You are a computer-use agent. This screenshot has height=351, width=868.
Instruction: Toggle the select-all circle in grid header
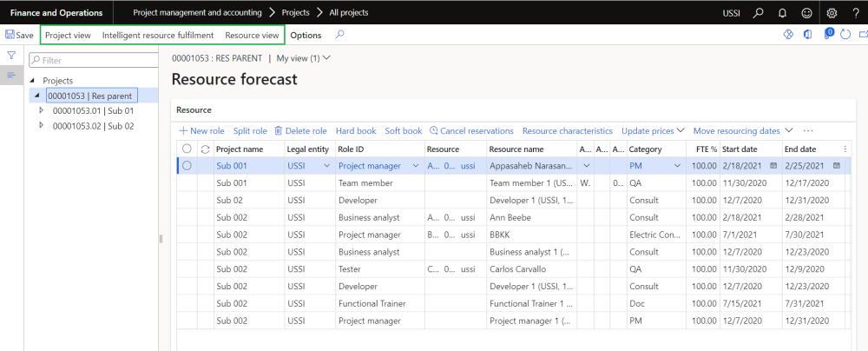pyautogui.click(x=187, y=149)
